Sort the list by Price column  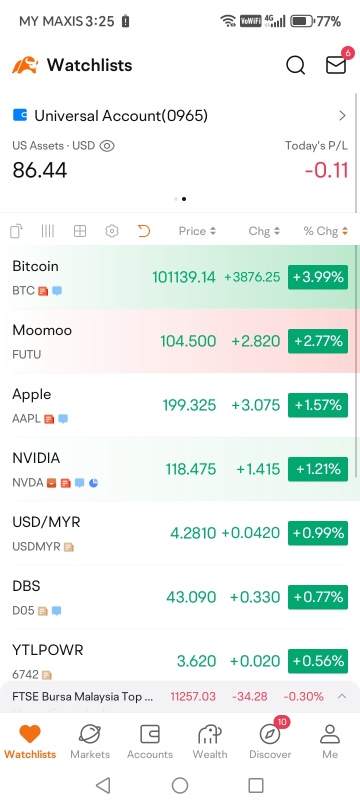197,231
